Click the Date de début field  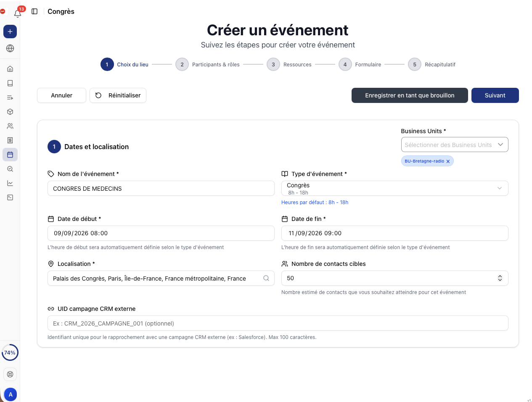coord(161,233)
